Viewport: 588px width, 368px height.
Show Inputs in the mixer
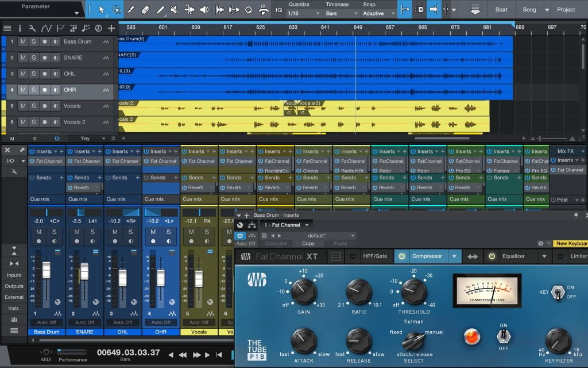coord(14,275)
